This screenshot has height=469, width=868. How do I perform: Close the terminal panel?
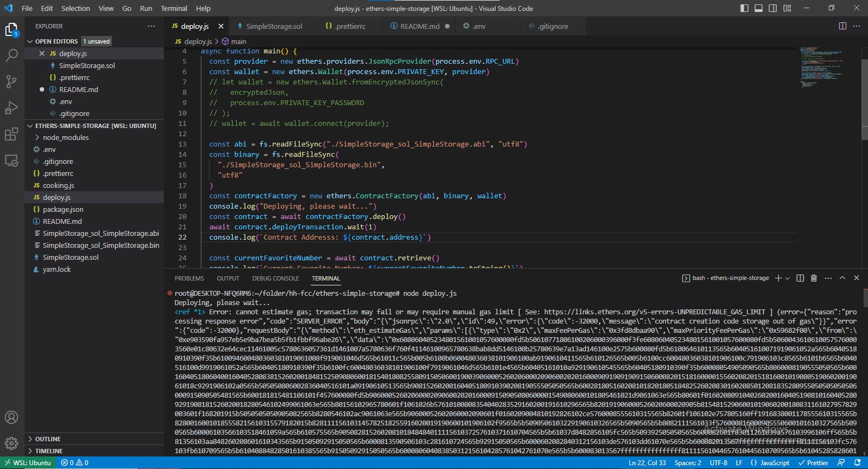[x=857, y=278]
